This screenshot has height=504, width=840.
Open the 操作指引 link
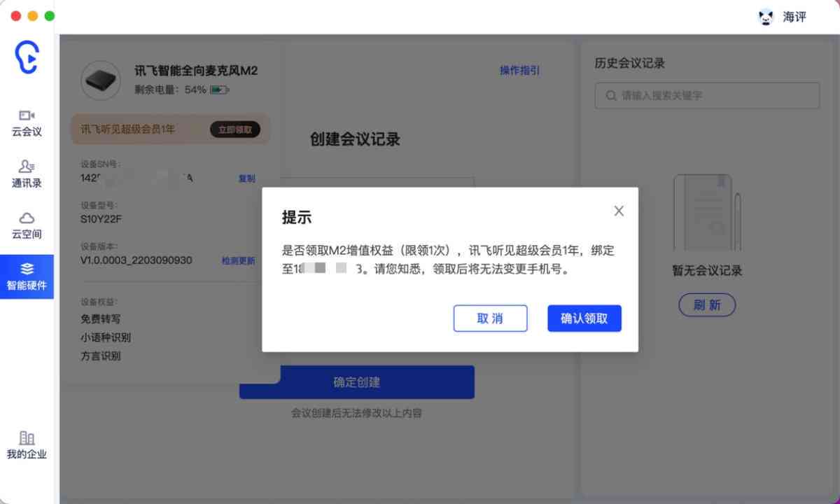pos(520,71)
